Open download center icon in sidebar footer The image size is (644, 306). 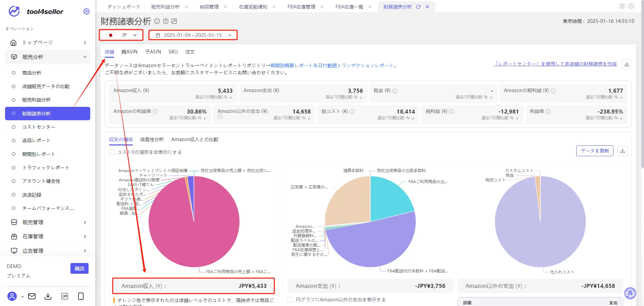(x=48, y=296)
